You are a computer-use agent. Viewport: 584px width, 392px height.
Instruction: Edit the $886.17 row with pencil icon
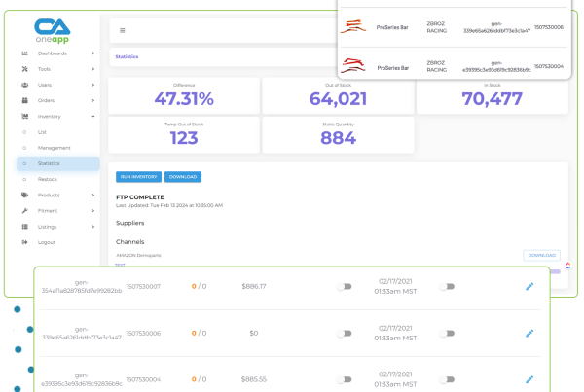pyautogui.click(x=529, y=287)
